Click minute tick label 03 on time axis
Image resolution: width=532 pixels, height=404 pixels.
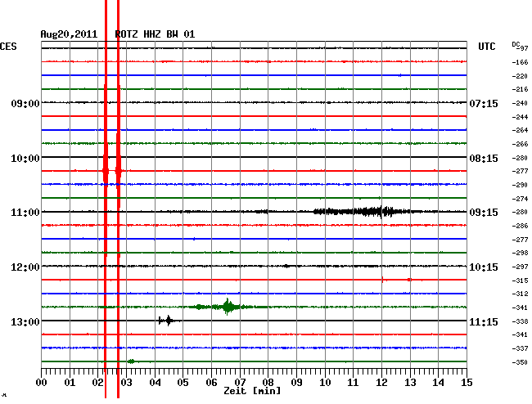pyautogui.click(x=126, y=383)
